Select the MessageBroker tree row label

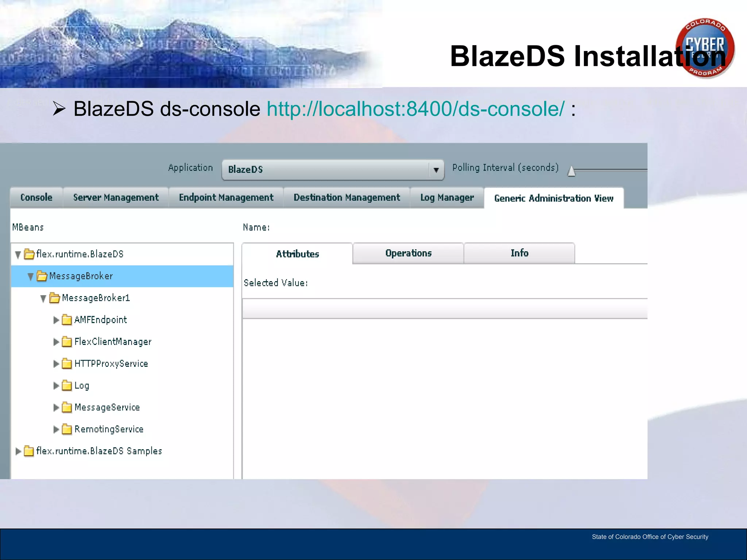[81, 276]
